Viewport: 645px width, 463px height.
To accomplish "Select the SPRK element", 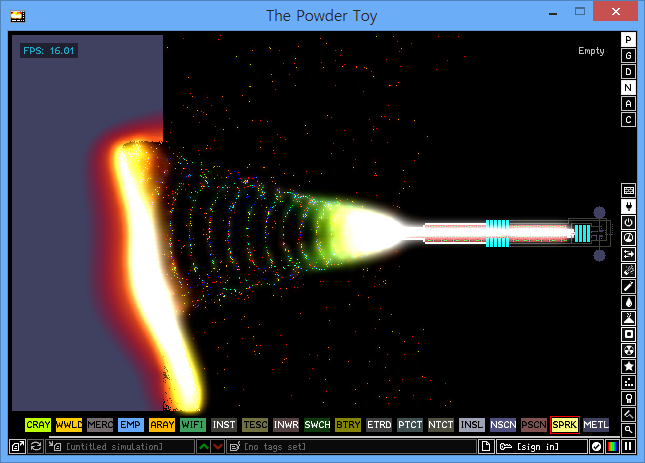I will (x=565, y=425).
